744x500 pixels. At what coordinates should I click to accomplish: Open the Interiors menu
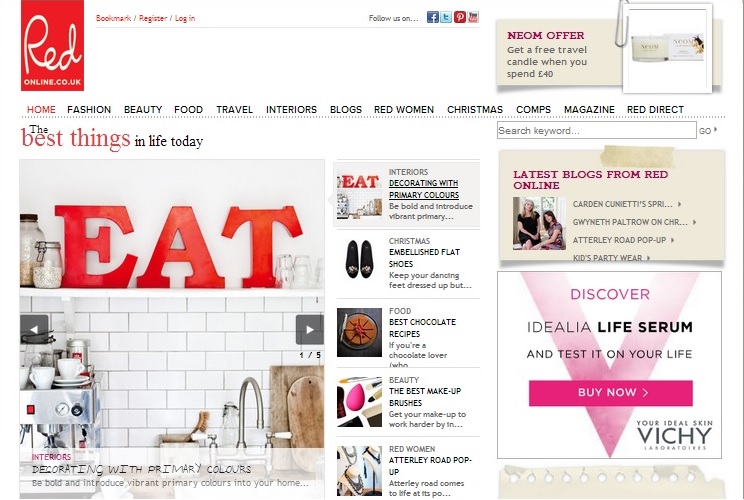[x=291, y=110]
